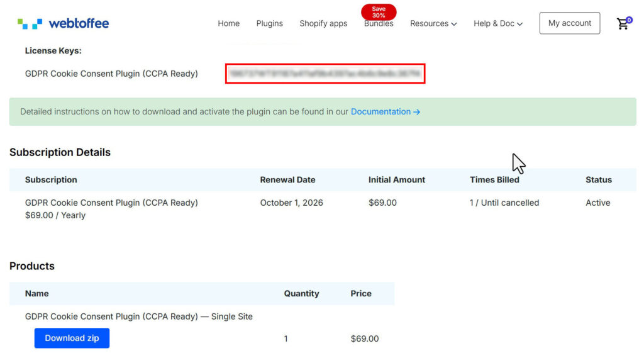This screenshot has width=644, height=358.
Task: Click the October 1, 2026 renewal date
Action: point(292,203)
